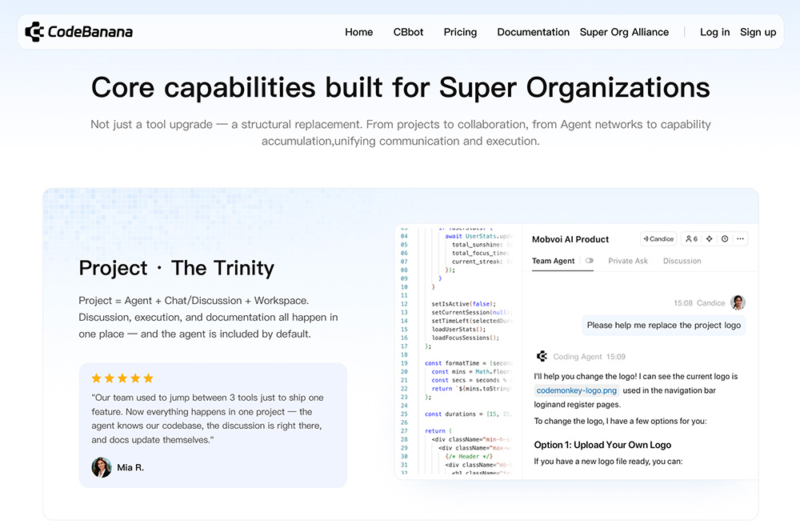Open the codemonkey-logo.png file link

[577, 390]
